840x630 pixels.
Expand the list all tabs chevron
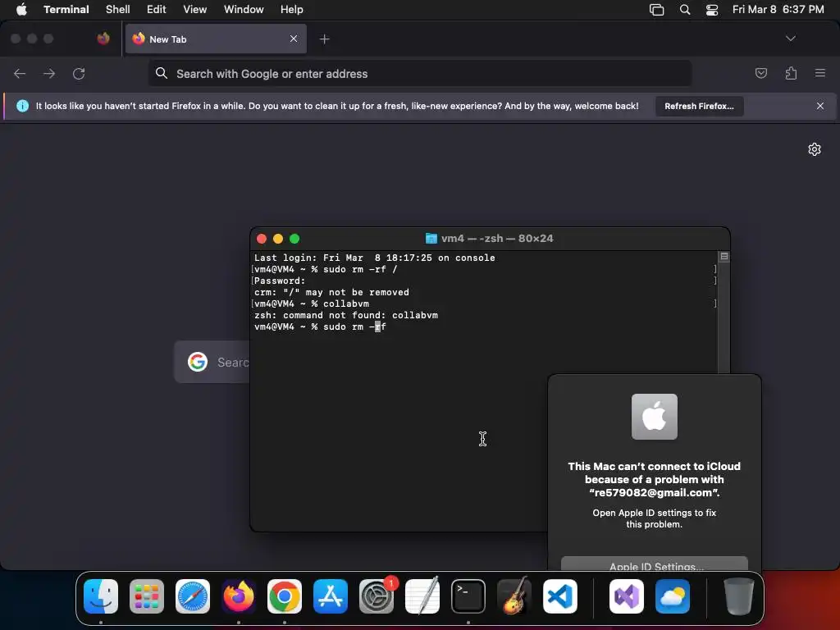click(791, 39)
